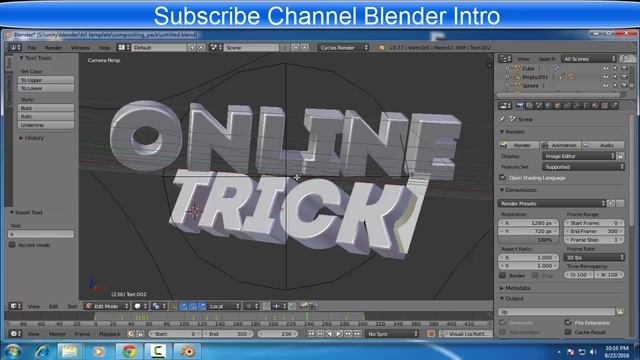Click the Bold style button
640x360 pixels.
click(x=46, y=108)
